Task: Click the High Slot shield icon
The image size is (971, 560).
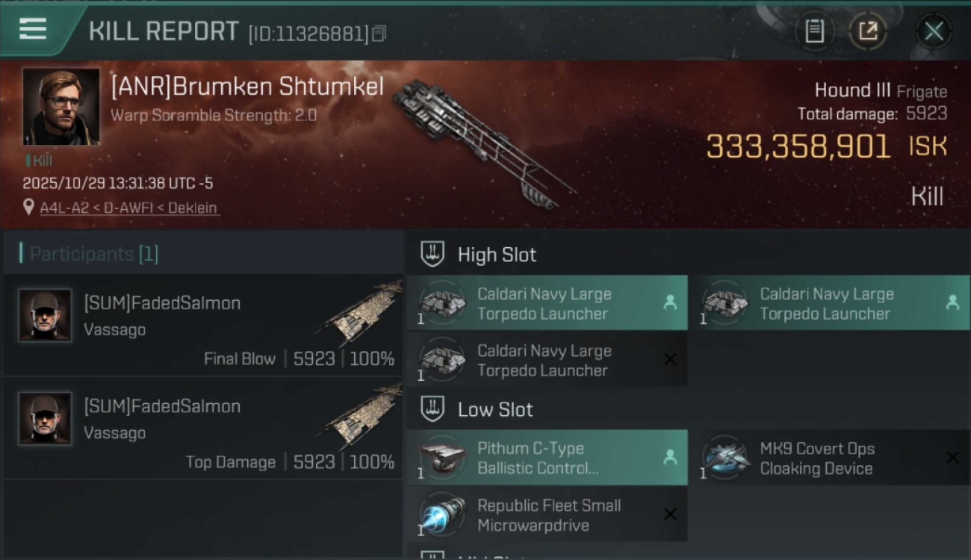Action: [x=433, y=254]
